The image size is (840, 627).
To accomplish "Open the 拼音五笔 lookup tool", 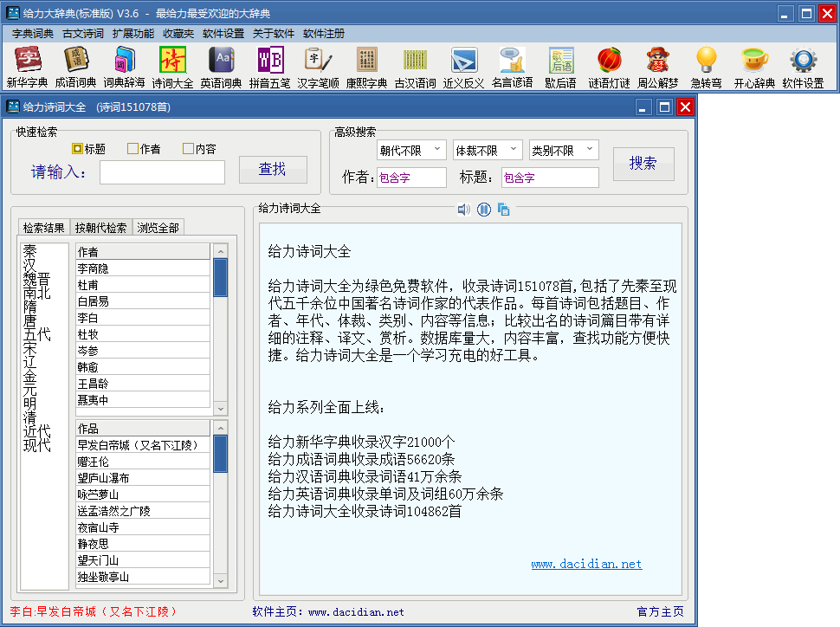I will pos(270,68).
